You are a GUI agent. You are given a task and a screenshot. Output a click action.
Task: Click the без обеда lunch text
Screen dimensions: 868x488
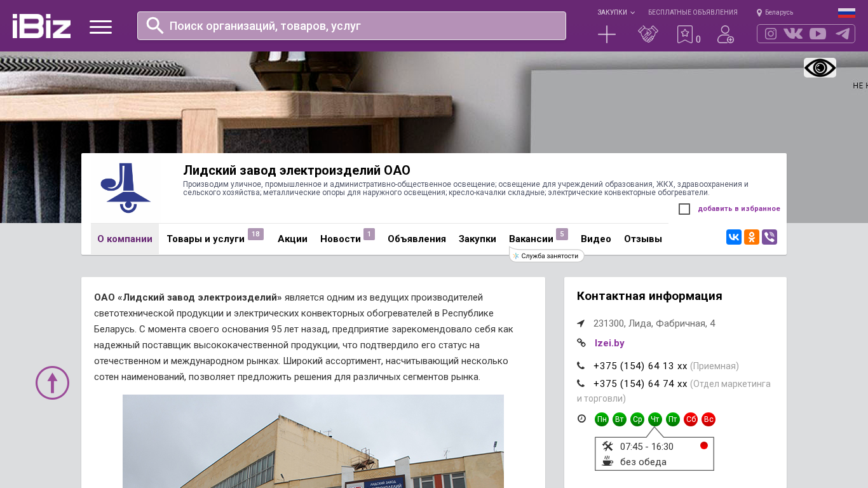pos(643,462)
